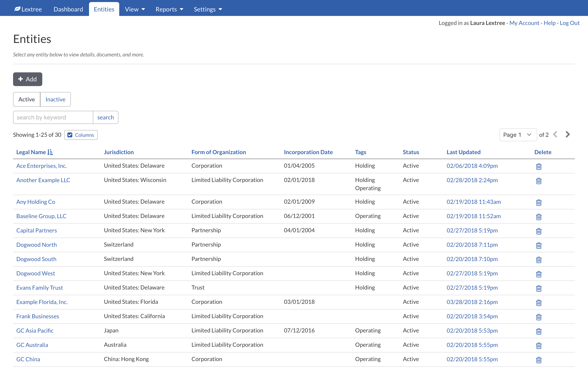This screenshot has height=368, width=588.
Task: Toggle sort order icon beside Legal Name
Action: tap(50, 152)
